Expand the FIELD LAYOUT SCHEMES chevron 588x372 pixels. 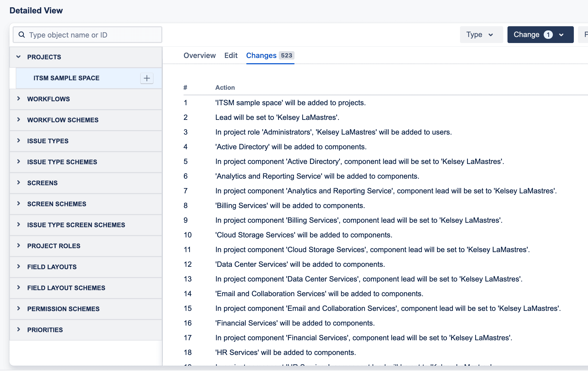[x=18, y=288]
